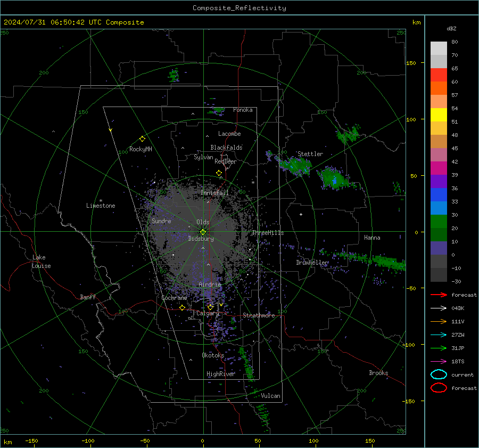Click the blue 36 dBZ color swatch
Screen dimensions: 479x448
[x=439, y=194]
